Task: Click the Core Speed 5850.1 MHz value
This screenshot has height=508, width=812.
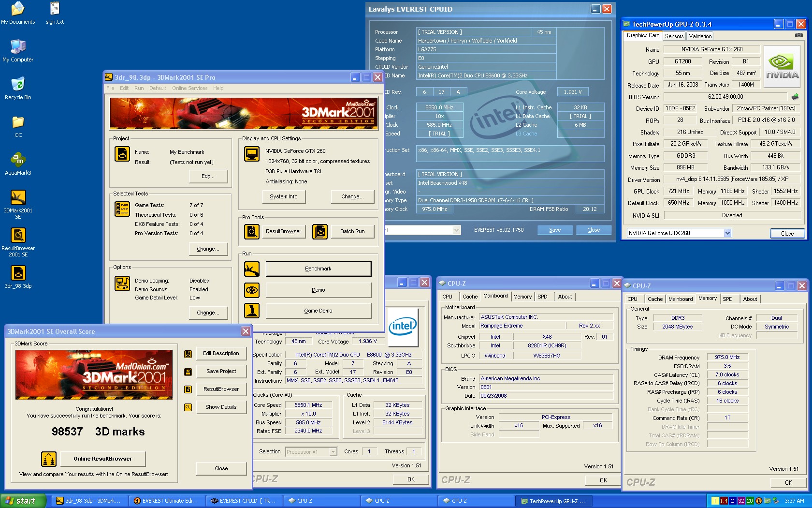Action: [x=308, y=405]
